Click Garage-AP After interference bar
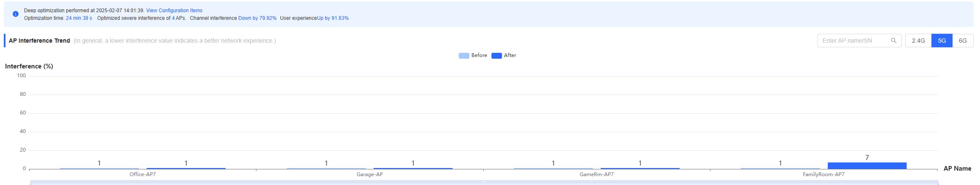This screenshot has height=185, width=980. point(413,169)
